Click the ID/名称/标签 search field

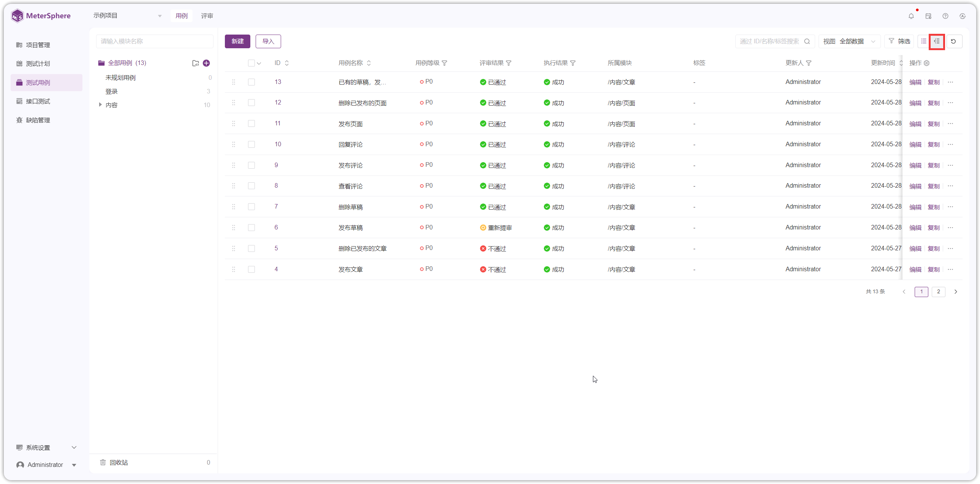[770, 41]
